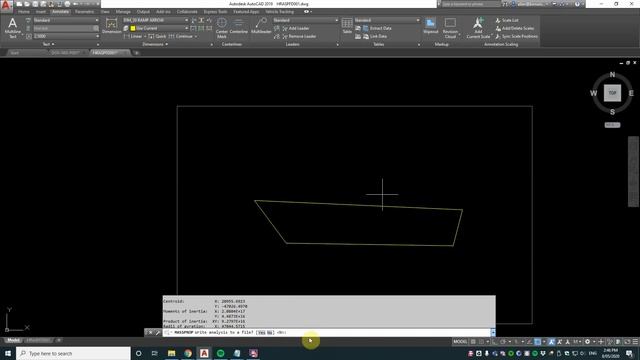Click the Windows search box
The height and width of the screenshot is (360, 640).
(x=73, y=353)
